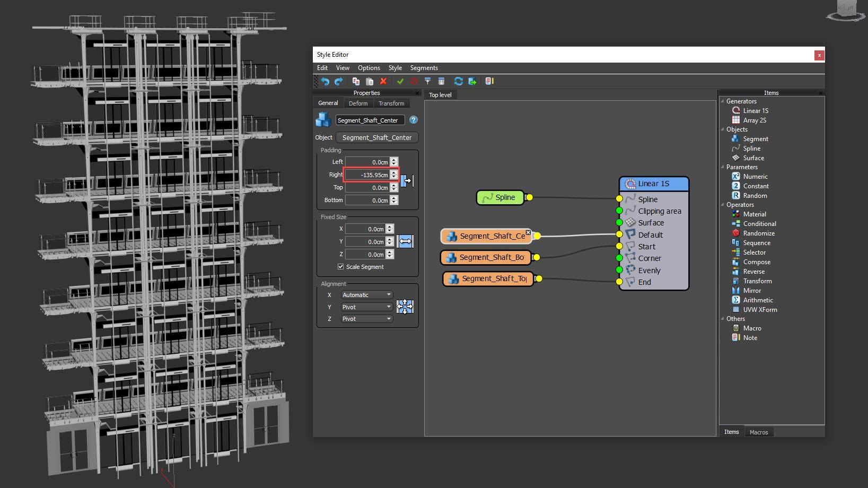The width and height of the screenshot is (868, 488).
Task: Click the green checkmark validation icon
Action: pyautogui.click(x=400, y=81)
